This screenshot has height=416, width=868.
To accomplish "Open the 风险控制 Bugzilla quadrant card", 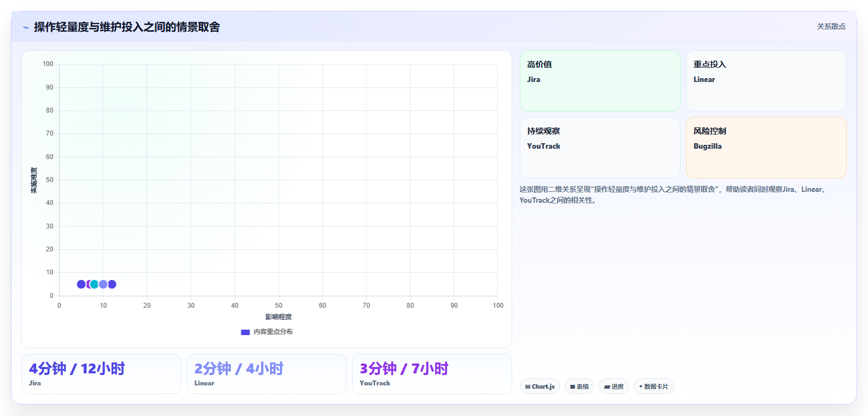I will tap(766, 148).
